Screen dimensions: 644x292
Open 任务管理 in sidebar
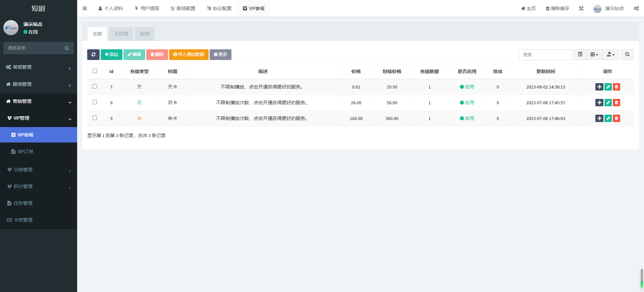(39, 203)
